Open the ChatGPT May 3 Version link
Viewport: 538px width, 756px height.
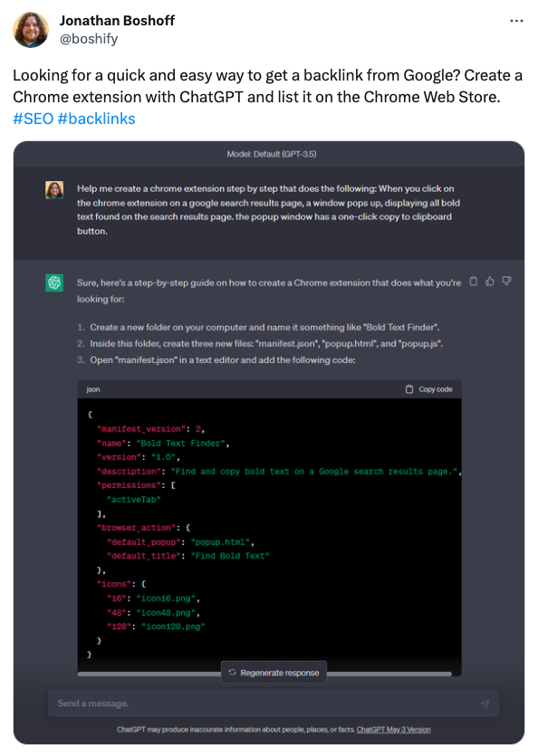393,730
